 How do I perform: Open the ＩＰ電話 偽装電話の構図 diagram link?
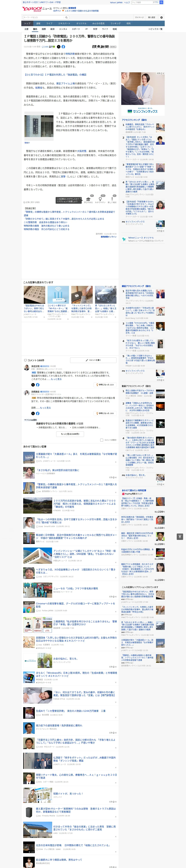click(55, 75)
